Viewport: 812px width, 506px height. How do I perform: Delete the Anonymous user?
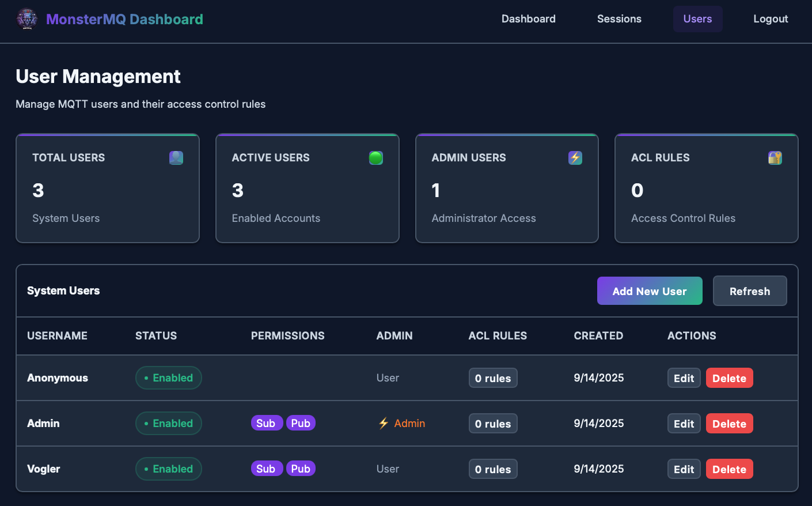(730, 378)
